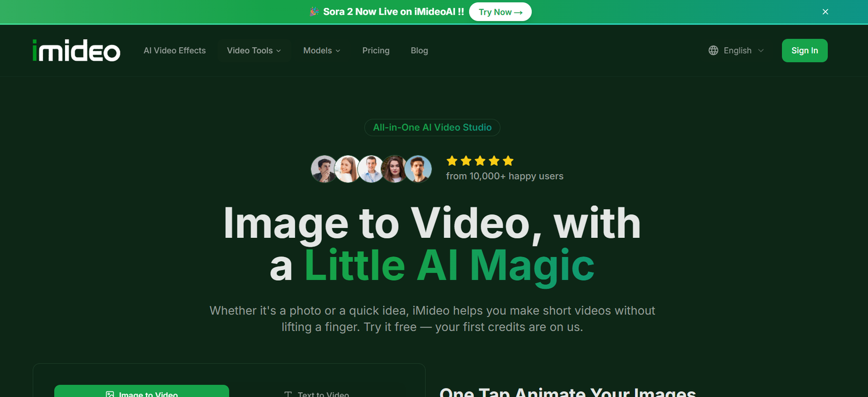This screenshot has height=397, width=868.
Task: Open AI Video Effects page
Action: (175, 51)
